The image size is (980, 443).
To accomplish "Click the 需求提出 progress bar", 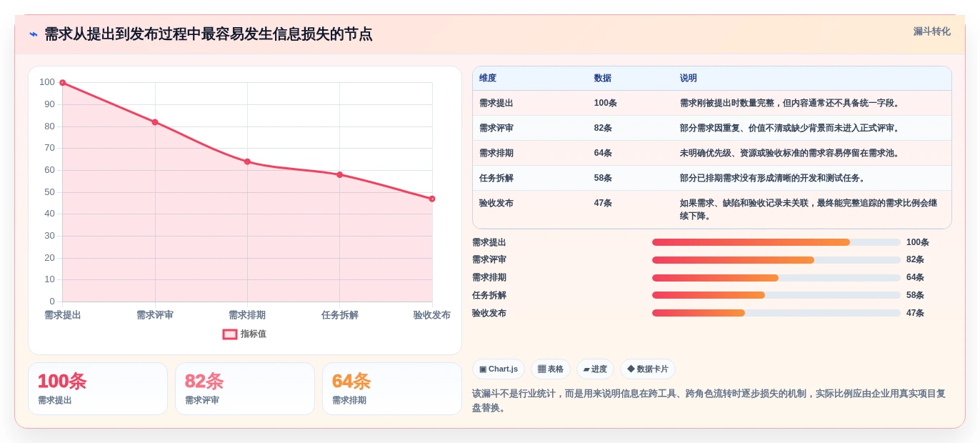I will (776, 242).
